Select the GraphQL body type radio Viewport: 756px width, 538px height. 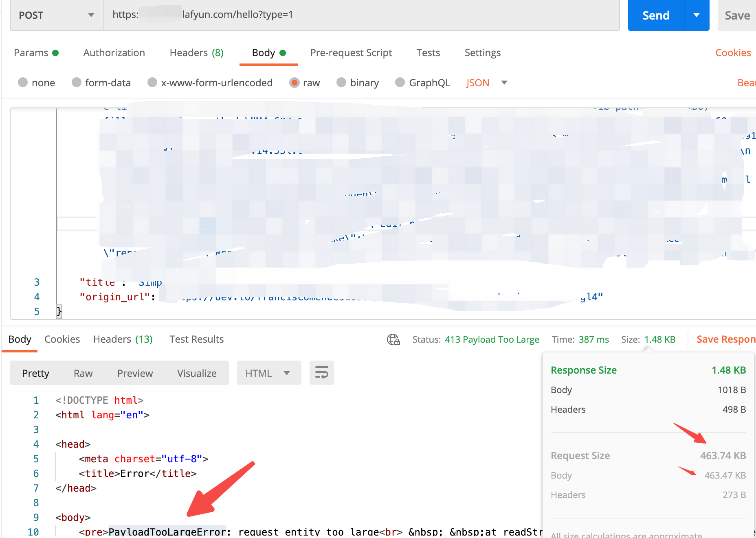[400, 83]
